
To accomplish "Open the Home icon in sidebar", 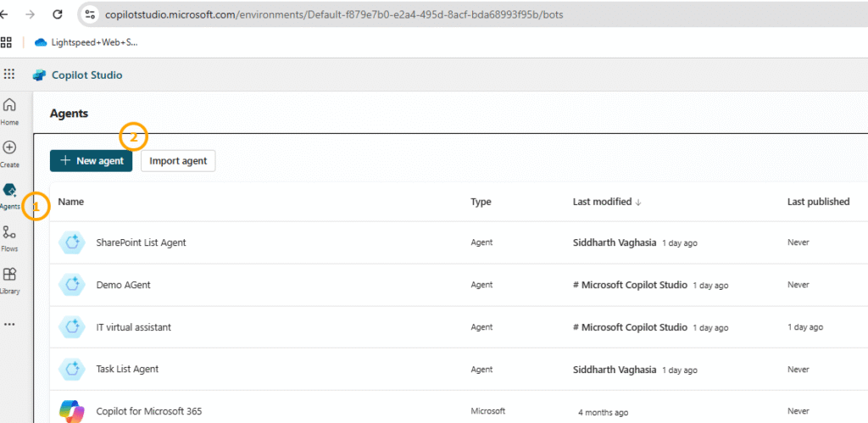I will click(9, 106).
